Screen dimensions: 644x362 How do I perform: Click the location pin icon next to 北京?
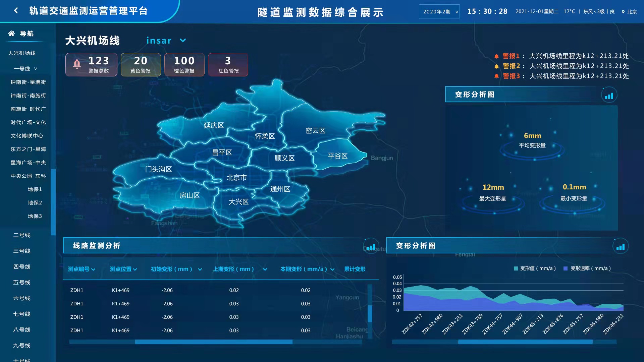[623, 12]
